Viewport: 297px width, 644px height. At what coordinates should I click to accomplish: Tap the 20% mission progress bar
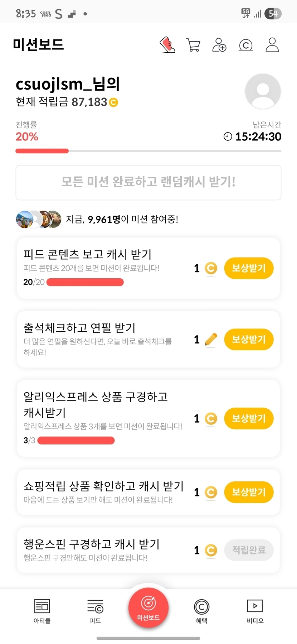pos(148,151)
